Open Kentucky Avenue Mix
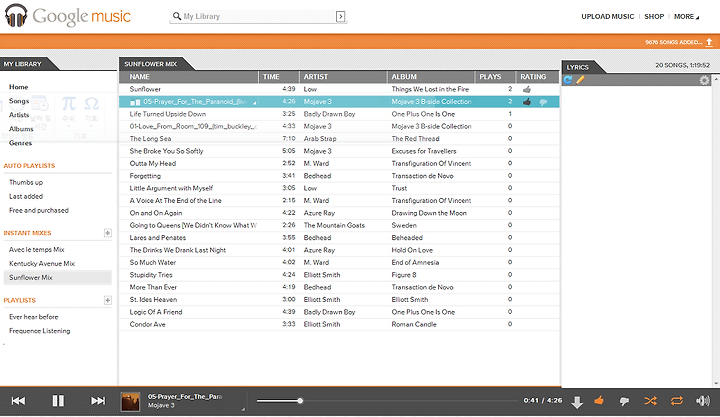Viewport: 720px width, 417px height. (42, 264)
